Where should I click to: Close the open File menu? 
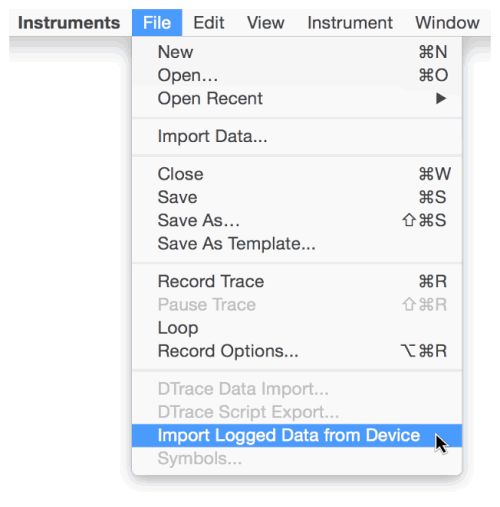[x=157, y=23]
